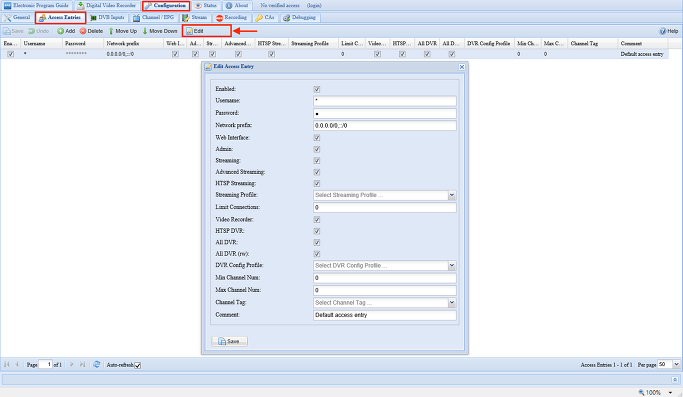Click the page number field
The height and width of the screenshot is (397, 683).
45,364
